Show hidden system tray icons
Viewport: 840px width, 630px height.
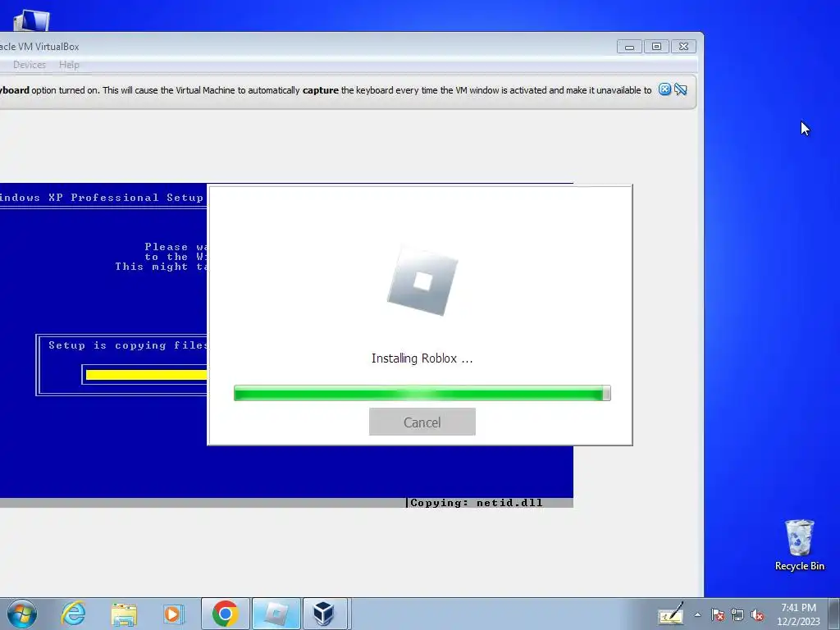(x=697, y=614)
